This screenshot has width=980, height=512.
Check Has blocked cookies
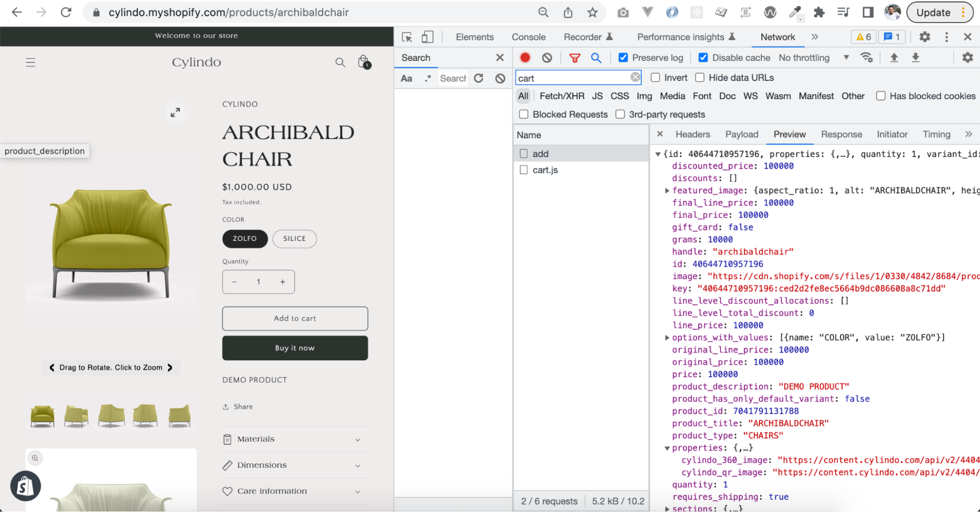pos(881,96)
